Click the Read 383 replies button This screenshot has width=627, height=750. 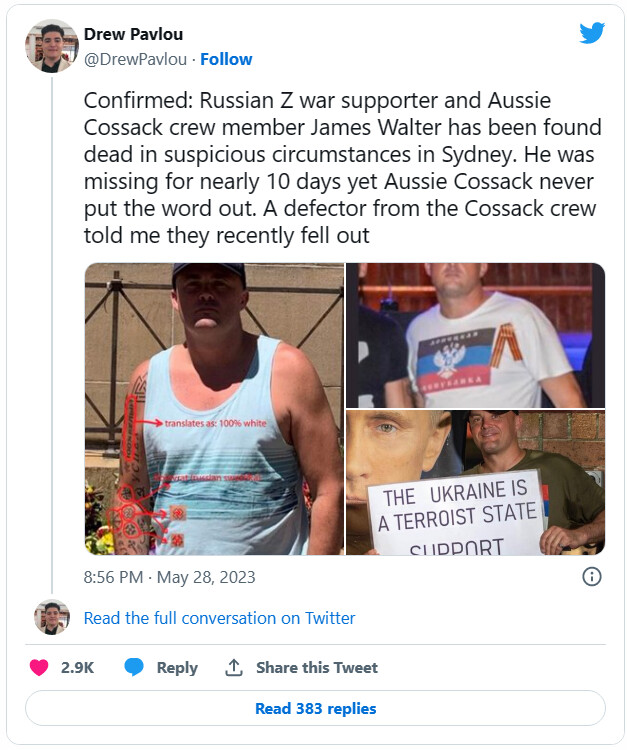(x=315, y=708)
